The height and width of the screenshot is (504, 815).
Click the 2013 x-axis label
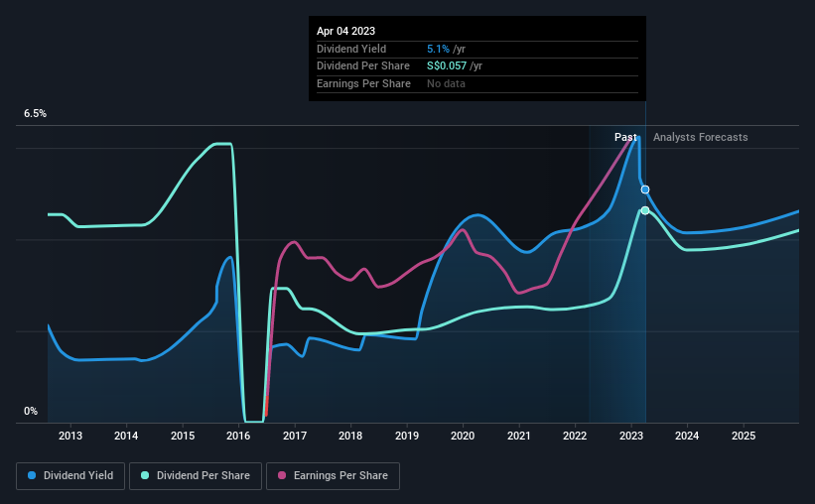[70, 436]
